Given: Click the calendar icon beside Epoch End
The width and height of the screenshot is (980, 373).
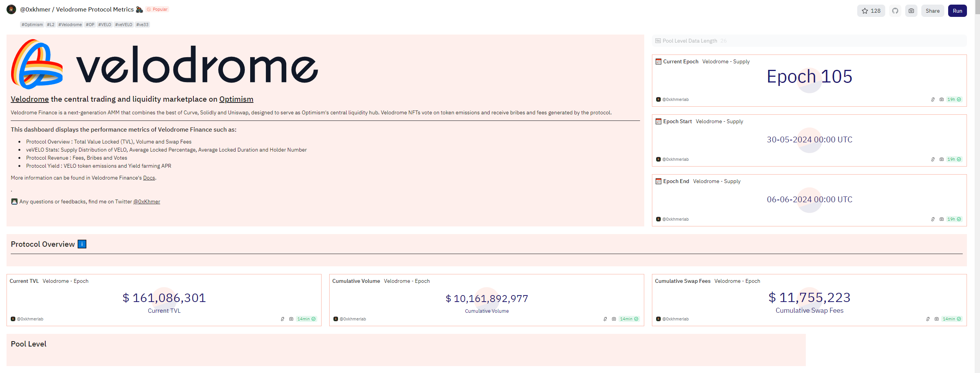Looking at the screenshot, I should [658, 181].
